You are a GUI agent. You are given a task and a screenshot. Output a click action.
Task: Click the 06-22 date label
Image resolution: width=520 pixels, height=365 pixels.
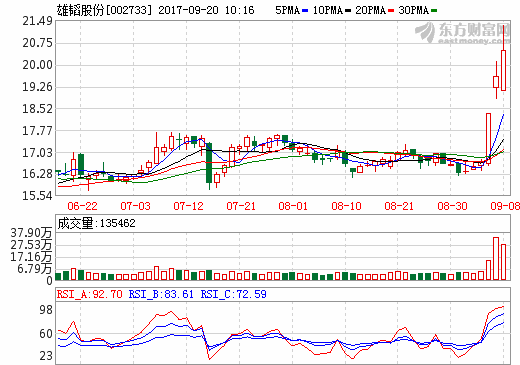click(82, 206)
